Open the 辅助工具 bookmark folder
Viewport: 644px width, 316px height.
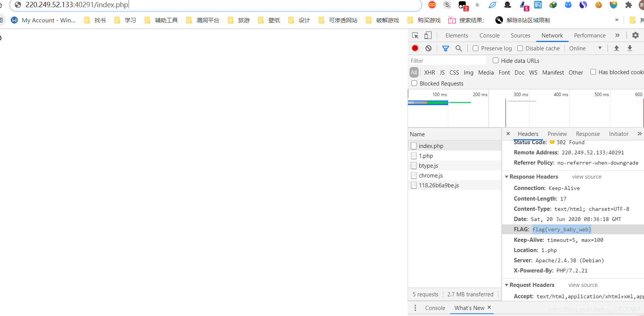(161, 20)
